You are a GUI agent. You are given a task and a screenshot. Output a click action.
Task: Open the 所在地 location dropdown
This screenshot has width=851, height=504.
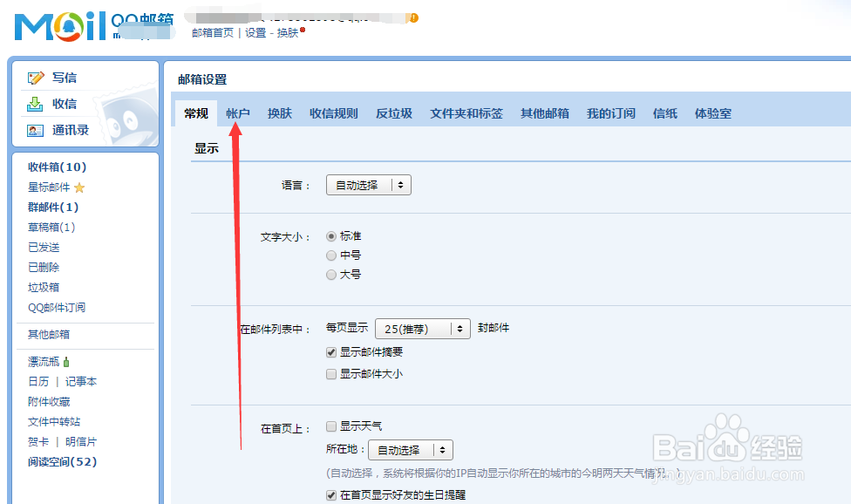point(410,449)
